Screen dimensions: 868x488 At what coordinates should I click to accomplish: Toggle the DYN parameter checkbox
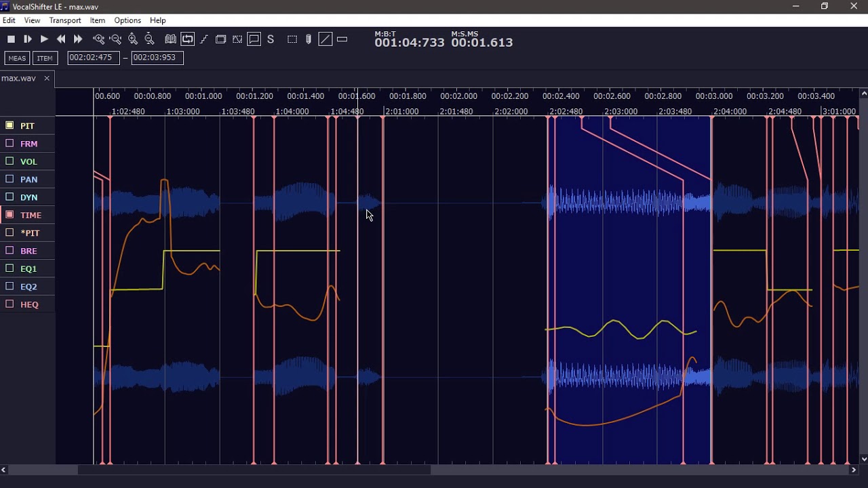click(x=9, y=197)
